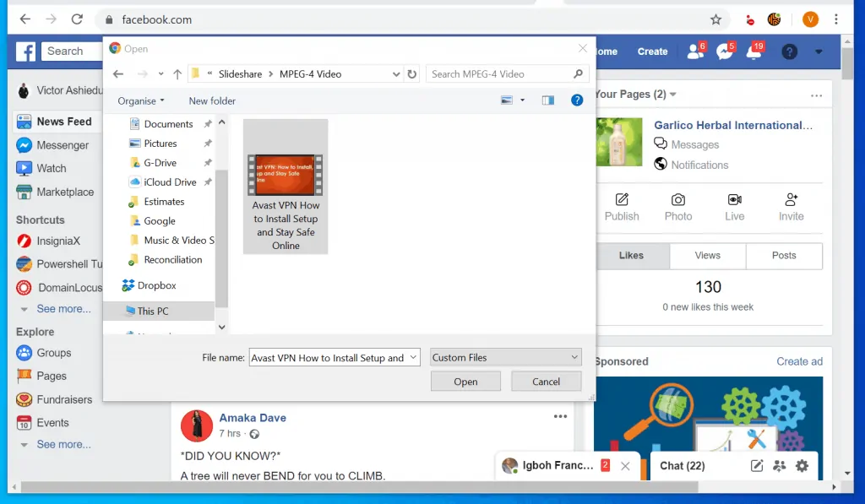Switch to the Posts tab
The width and height of the screenshot is (865, 504).
point(784,255)
